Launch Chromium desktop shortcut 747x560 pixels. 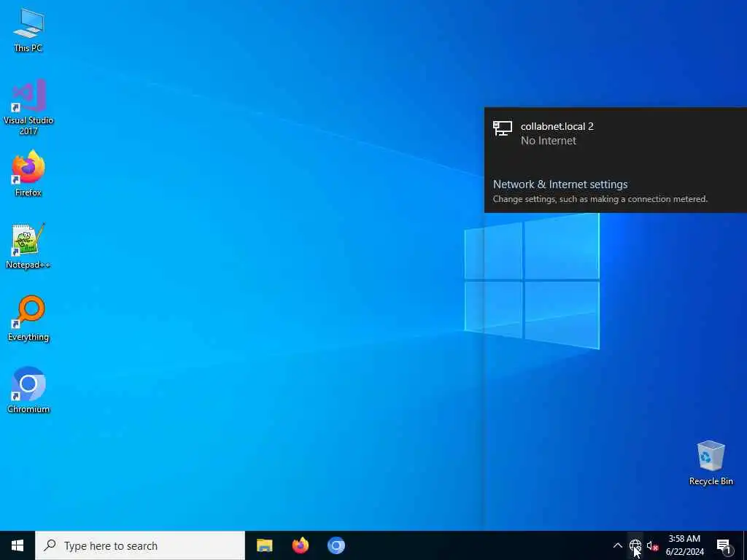[28, 389]
